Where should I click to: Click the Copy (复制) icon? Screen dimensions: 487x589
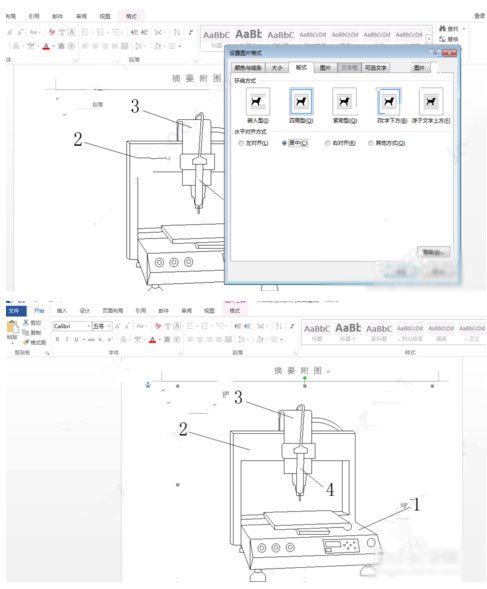coord(26,332)
